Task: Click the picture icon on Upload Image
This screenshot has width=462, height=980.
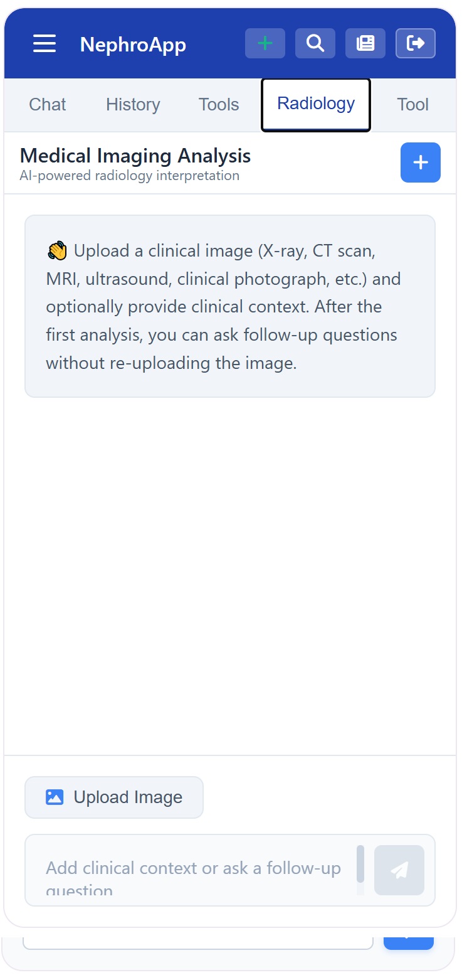Action: pos(55,797)
